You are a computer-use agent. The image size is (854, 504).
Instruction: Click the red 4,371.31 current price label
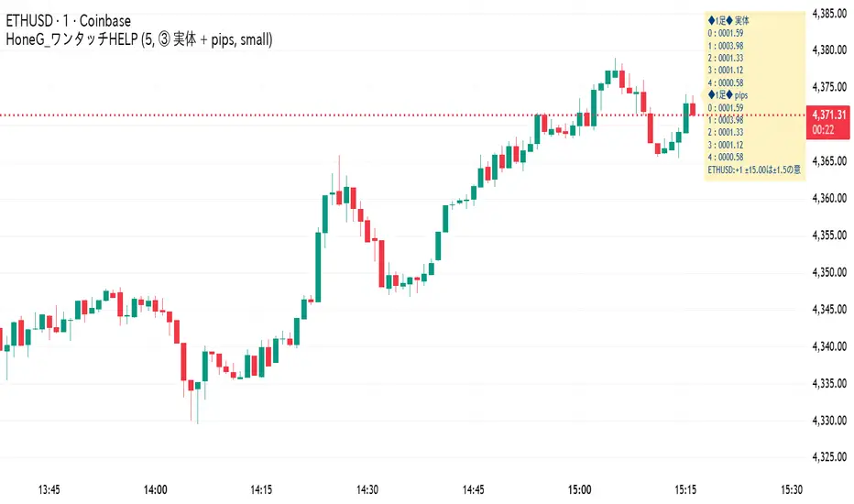[x=830, y=115]
